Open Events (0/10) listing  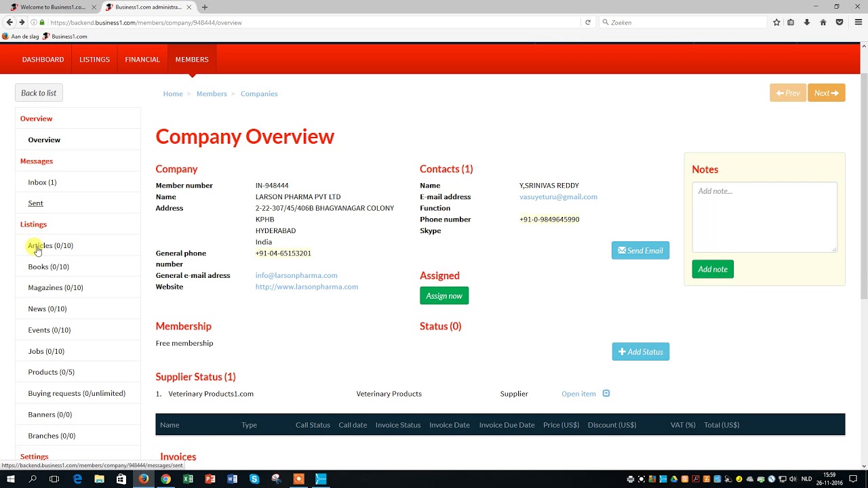point(50,330)
